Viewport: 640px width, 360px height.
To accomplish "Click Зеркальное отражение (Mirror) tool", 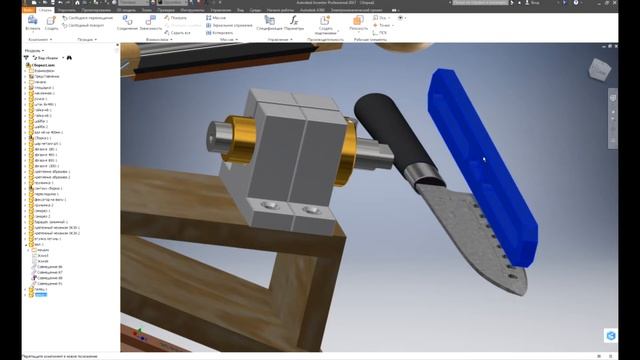I will (x=229, y=25).
